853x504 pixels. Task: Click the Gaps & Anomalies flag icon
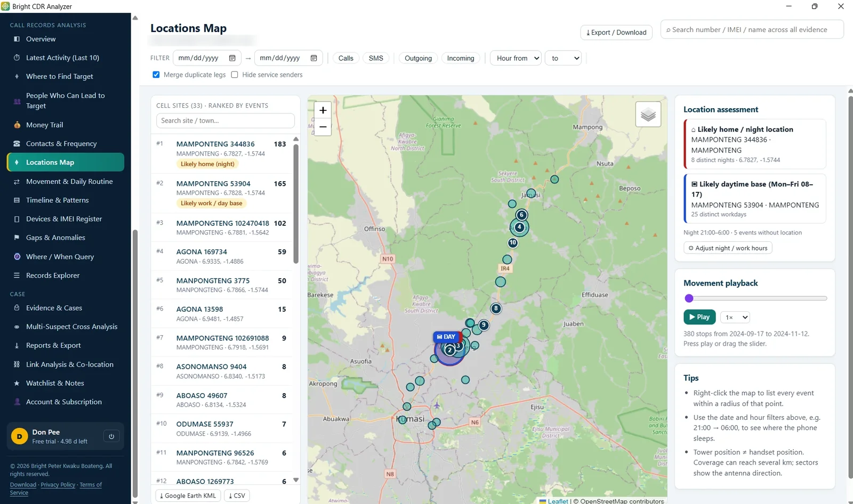click(17, 238)
